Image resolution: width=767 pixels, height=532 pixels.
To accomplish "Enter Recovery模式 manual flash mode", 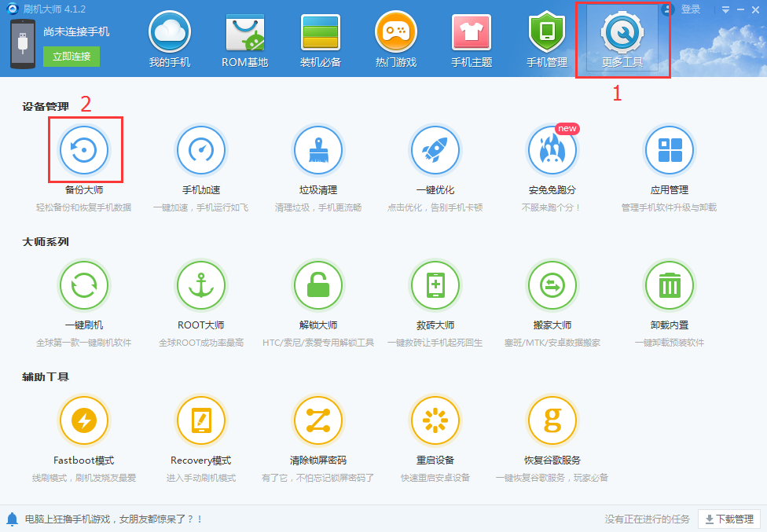I will [201, 420].
